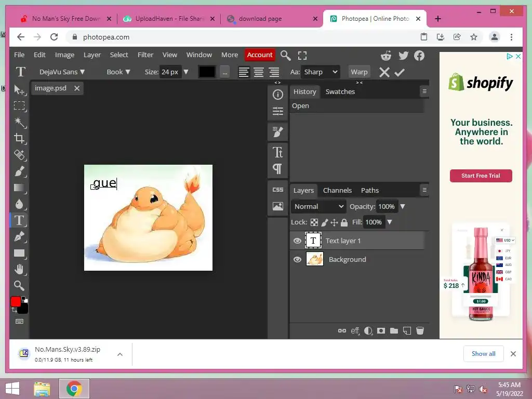532x399 pixels.
Task: Toggle lock position icon
Action: coord(334,222)
